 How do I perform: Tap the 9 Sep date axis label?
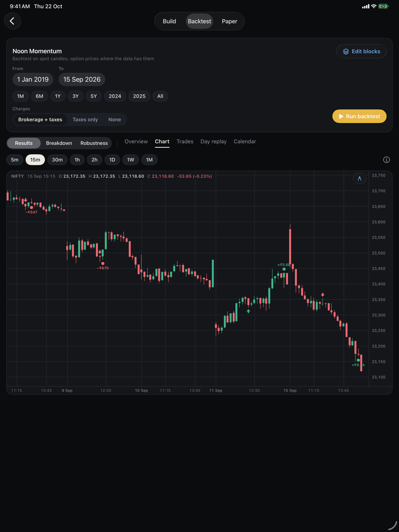67,390
